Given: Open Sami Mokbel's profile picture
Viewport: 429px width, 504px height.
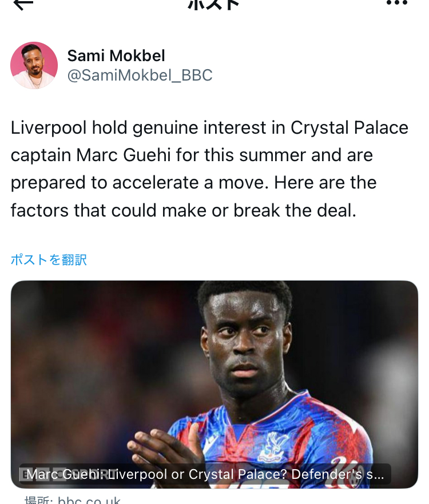Looking at the screenshot, I should point(34,65).
